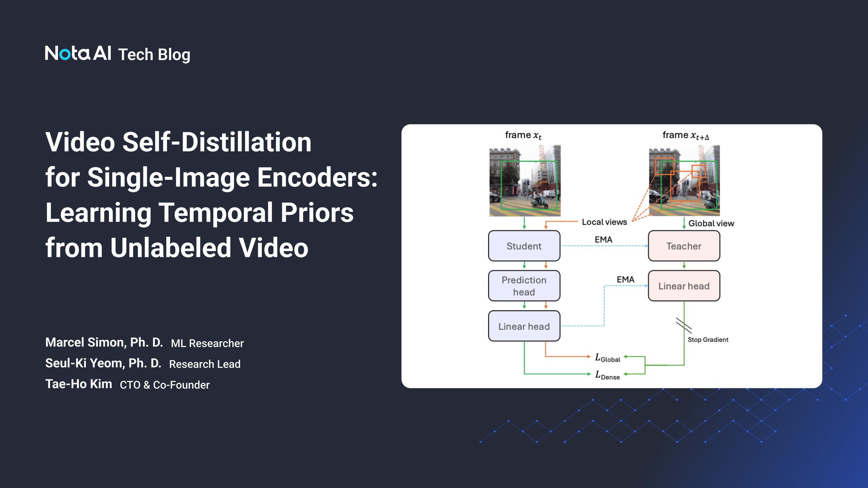868x488 pixels.
Task: Click the 'Tech Blog' text
Action: pos(154,55)
